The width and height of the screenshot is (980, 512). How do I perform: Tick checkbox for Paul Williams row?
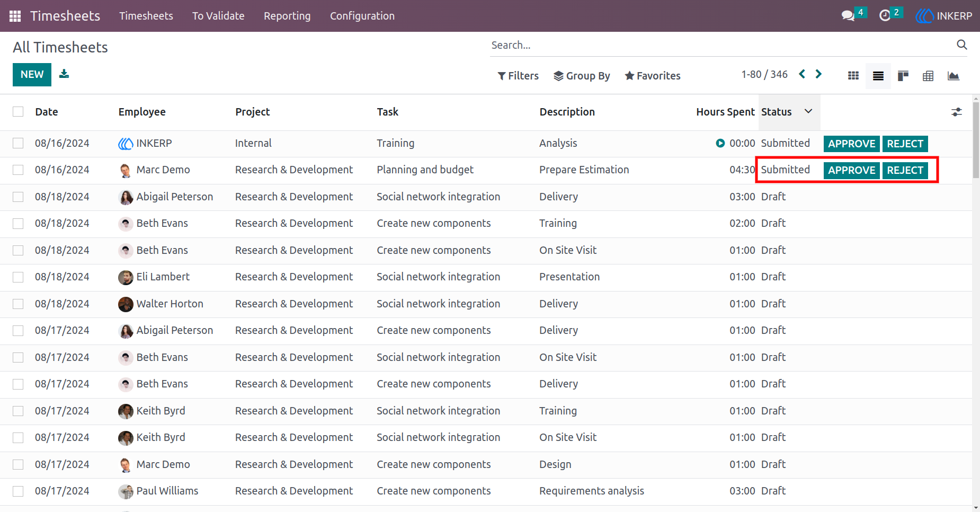(18, 491)
